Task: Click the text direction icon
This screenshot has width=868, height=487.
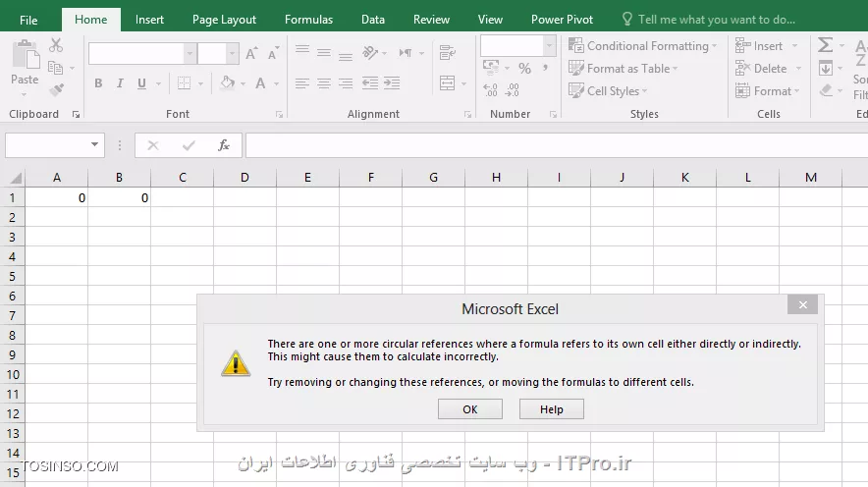Action: pyautogui.click(x=406, y=53)
